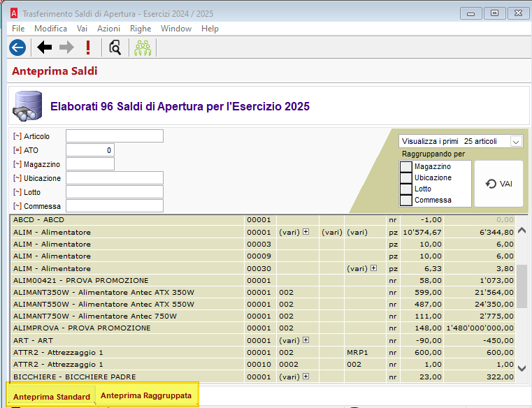532x408 pixels.
Task: Click magazzino 00010 in ATTR2 row
Action: (x=259, y=364)
